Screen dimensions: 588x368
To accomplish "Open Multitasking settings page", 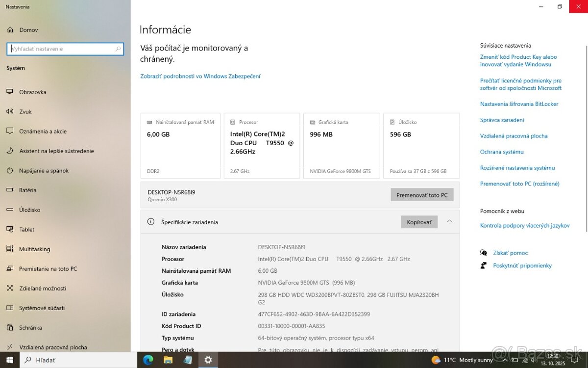I will [x=34, y=249].
